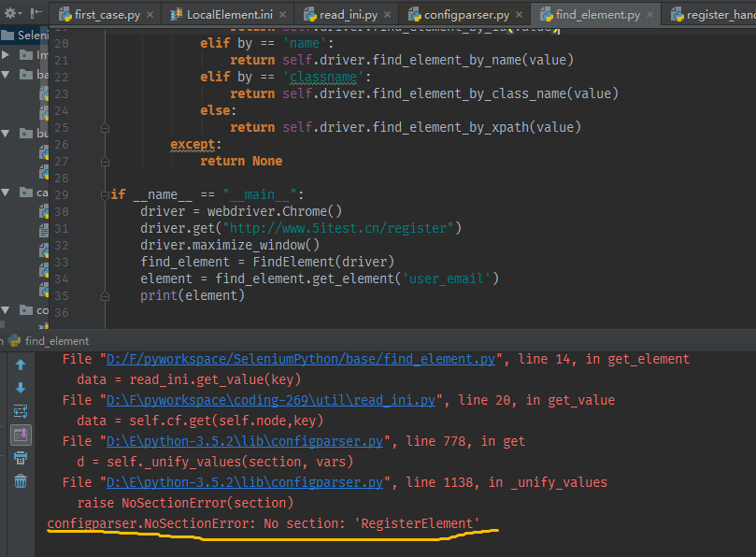Place cursor on the print(element) line
756x557 pixels.
193,296
